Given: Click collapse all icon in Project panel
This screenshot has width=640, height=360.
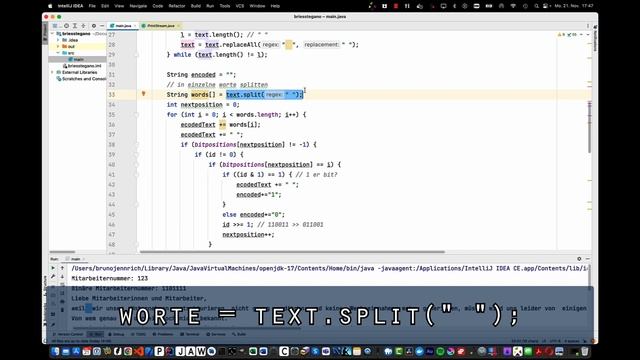Looking at the screenshot, I should pyautogui.click(x=83, y=26).
